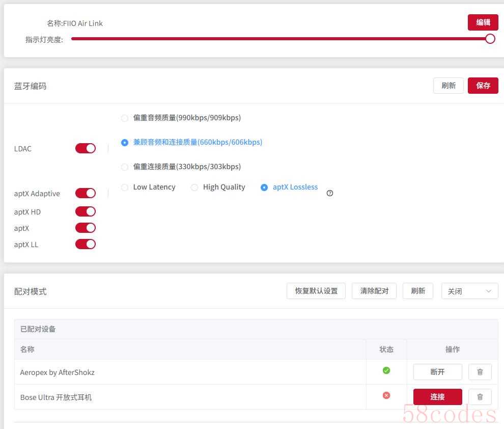Screen dimensions: 504x429
Task: Pick High Quality aptX Adaptive mode
Action: coord(194,187)
